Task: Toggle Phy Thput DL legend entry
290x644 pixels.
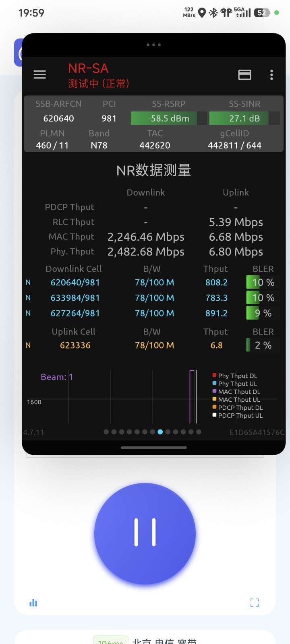Action: [237, 376]
